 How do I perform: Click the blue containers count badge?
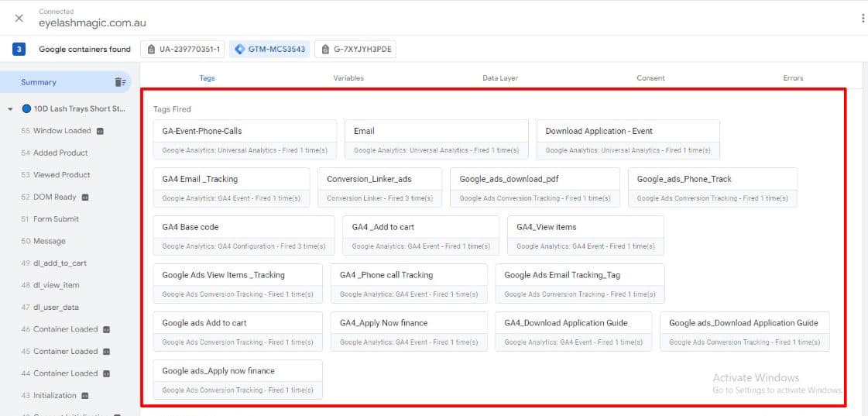click(19, 50)
